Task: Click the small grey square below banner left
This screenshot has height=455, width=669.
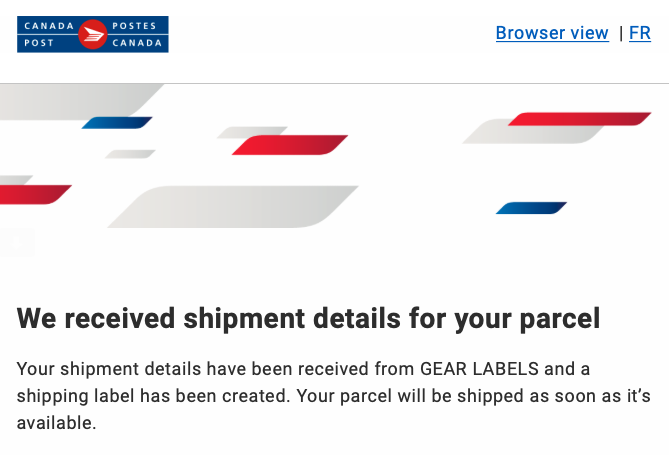Action: (x=16, y=242)
